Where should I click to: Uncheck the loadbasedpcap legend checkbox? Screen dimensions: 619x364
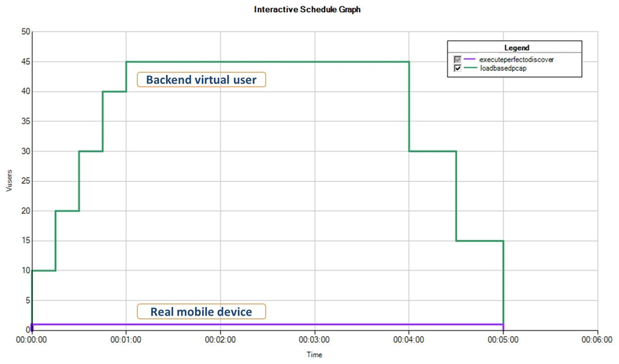458,69
